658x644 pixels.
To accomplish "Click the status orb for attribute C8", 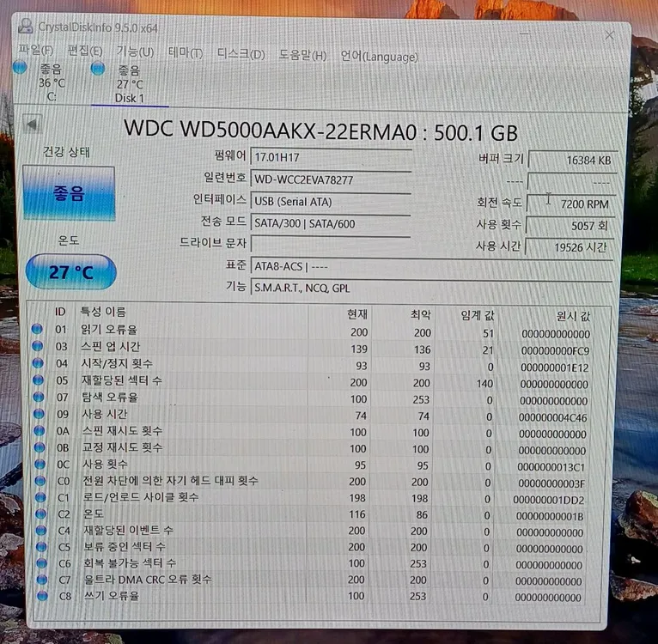I will 42,595.
